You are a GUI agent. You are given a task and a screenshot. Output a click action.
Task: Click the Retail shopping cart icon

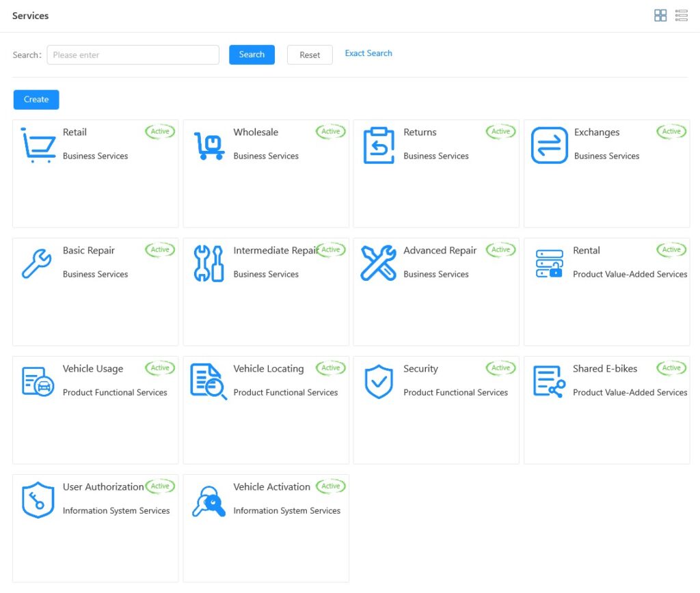pos(38,145)
